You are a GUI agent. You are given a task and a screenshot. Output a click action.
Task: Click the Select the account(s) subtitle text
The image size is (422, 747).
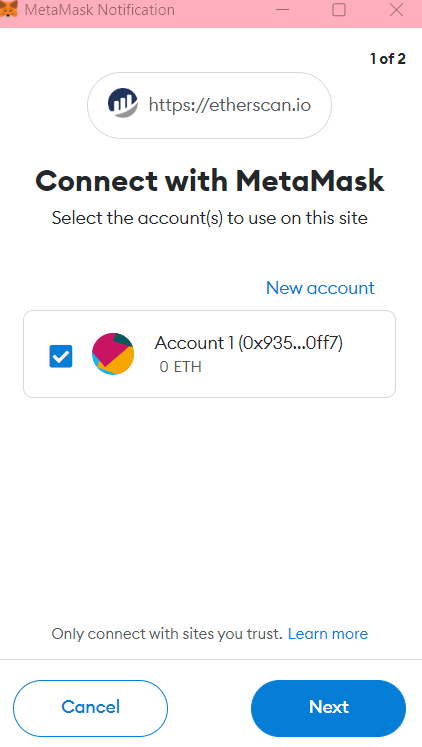[210, 218]
